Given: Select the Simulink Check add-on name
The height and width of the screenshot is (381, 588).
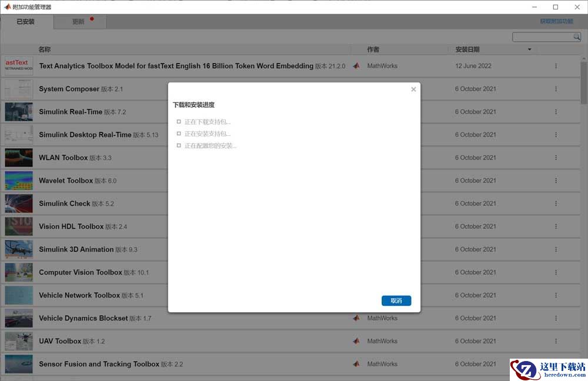Looking at the screenshot, I should pos(65,203).
